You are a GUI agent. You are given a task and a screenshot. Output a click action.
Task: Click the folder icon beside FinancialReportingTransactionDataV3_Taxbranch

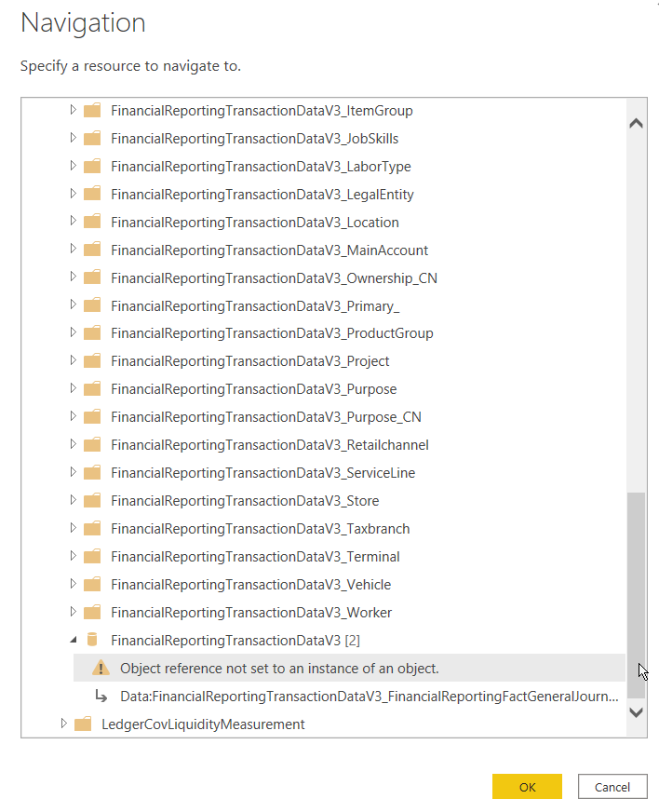click(x=92, y=529)
